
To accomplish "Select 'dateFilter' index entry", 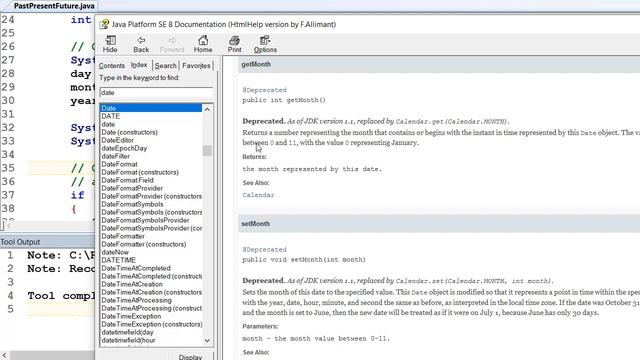I will tap(116, 156).
